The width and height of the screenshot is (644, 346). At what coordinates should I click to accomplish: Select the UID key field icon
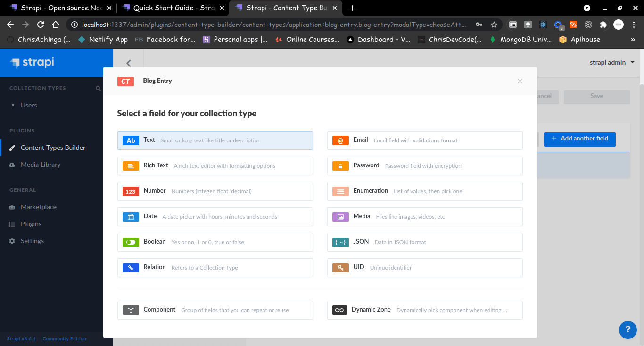340,268
